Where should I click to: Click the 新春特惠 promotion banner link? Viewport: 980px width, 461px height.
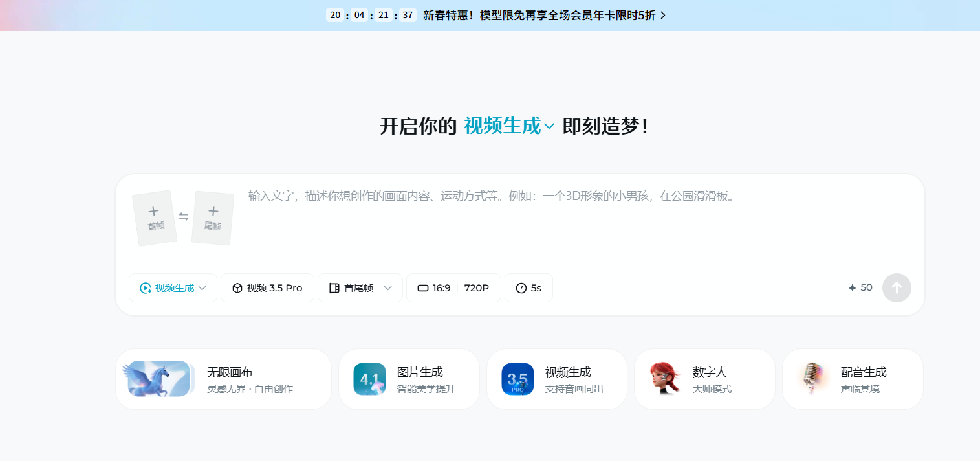(538, 16)
